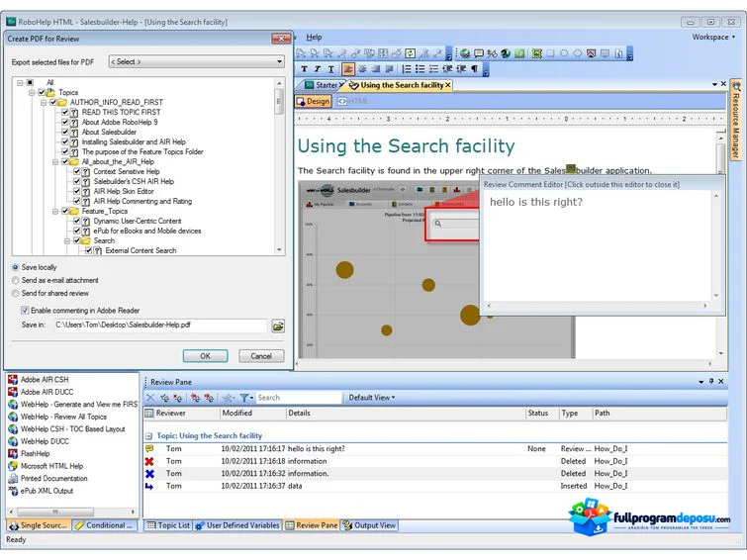Open the Help menu
The width and height of the screenshot is (747, 560).
[x=314, y=38]
